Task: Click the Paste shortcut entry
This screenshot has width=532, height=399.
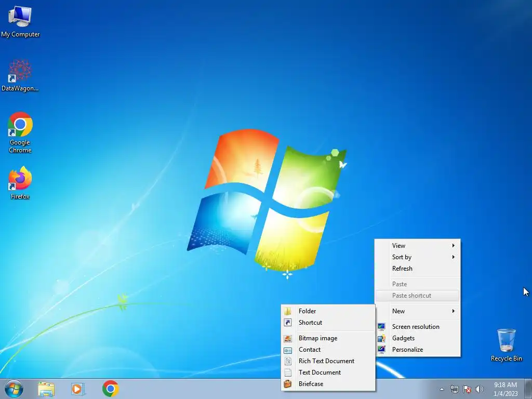Action: coord(417,296)
